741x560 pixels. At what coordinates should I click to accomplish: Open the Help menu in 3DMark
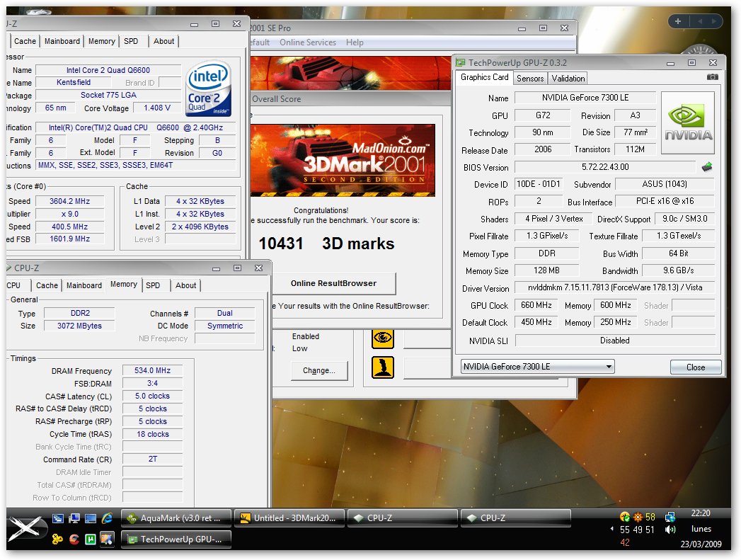(x=355, y=42)
